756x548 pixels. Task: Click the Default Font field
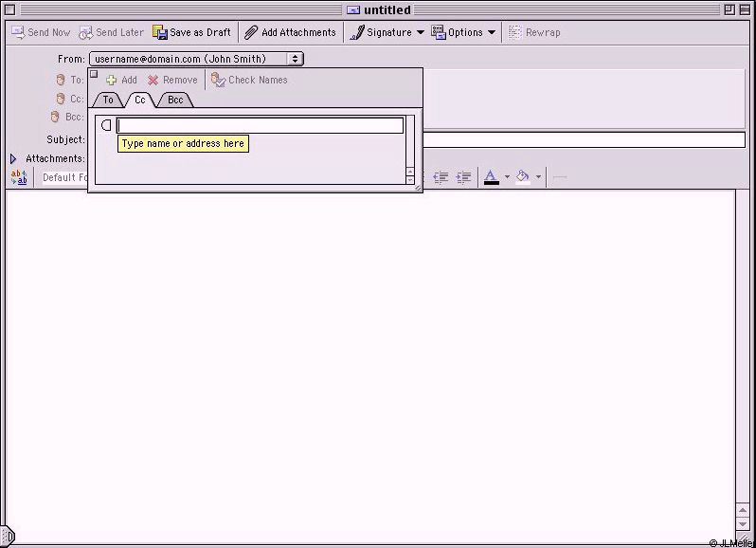[64, 177]
